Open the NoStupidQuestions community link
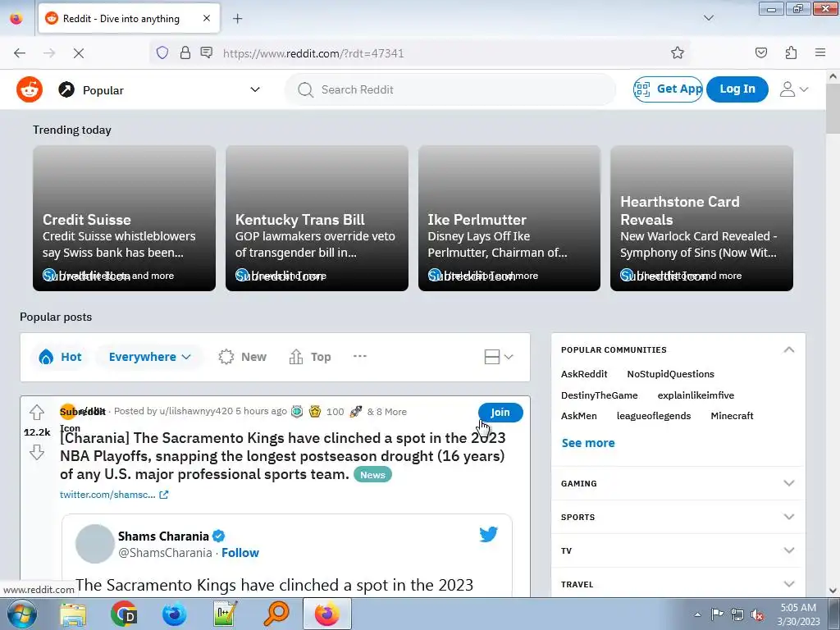 tap(670, 374)
